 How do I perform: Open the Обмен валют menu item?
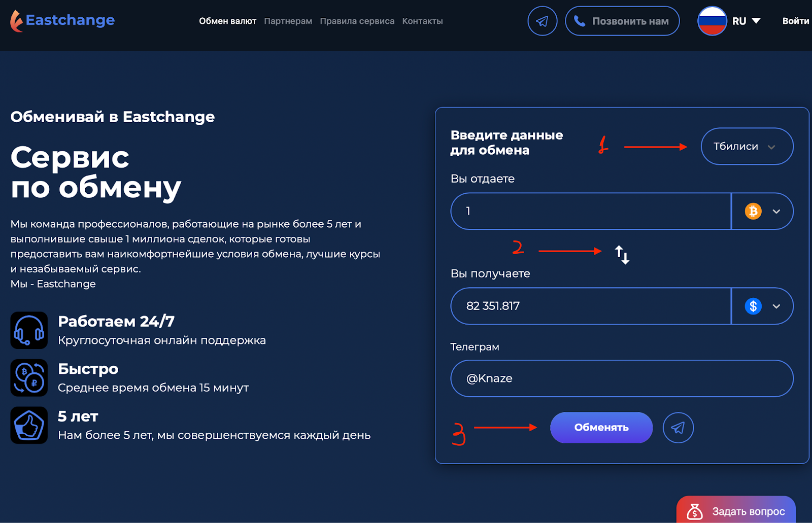227,21
